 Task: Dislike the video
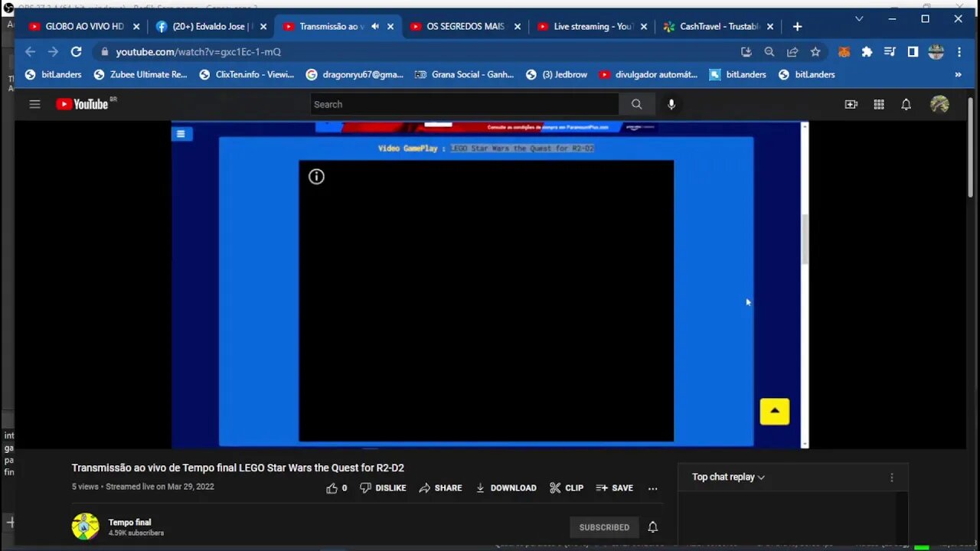(x=383, y=487)
